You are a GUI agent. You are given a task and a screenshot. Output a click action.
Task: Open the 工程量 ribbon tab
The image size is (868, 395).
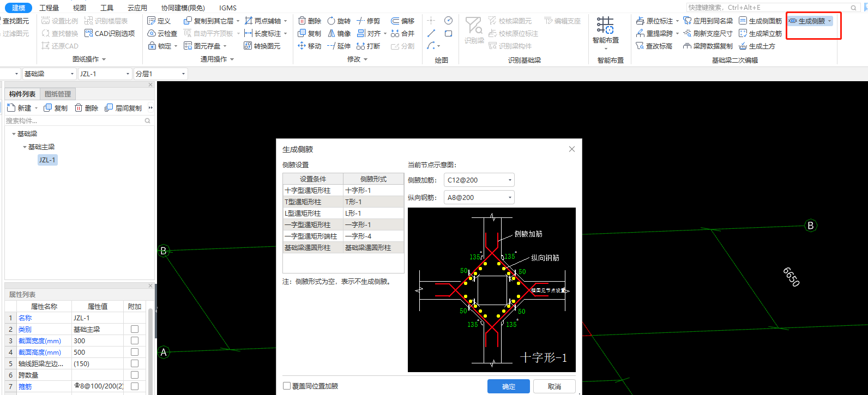point(49,8)
